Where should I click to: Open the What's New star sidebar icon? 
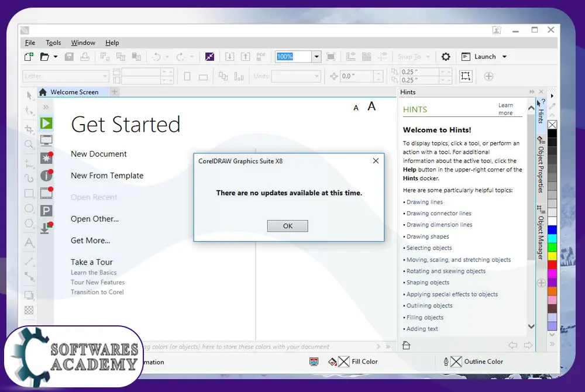pos(46,158)
